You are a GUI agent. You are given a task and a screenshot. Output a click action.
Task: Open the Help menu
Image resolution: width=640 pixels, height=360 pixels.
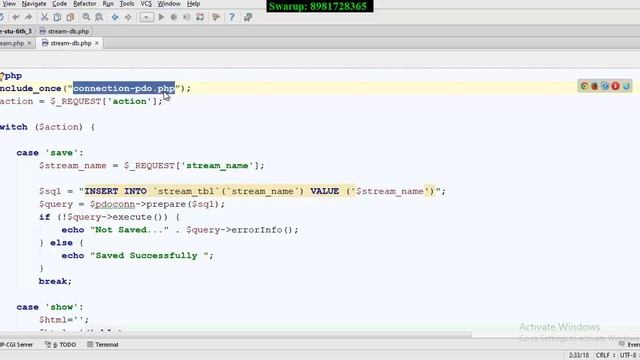point(193,4)
